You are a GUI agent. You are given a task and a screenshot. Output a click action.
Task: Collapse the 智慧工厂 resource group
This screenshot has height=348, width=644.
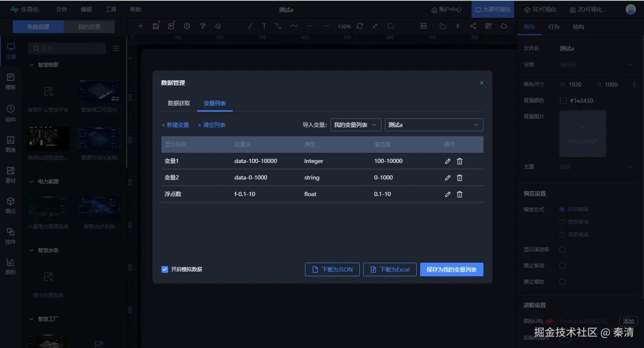click(31, 319)
